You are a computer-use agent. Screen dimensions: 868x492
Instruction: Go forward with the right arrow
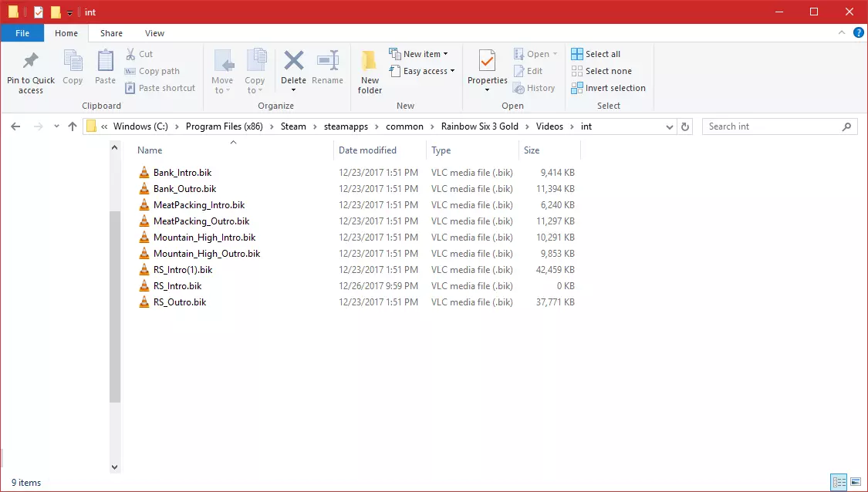click(39, 126)
